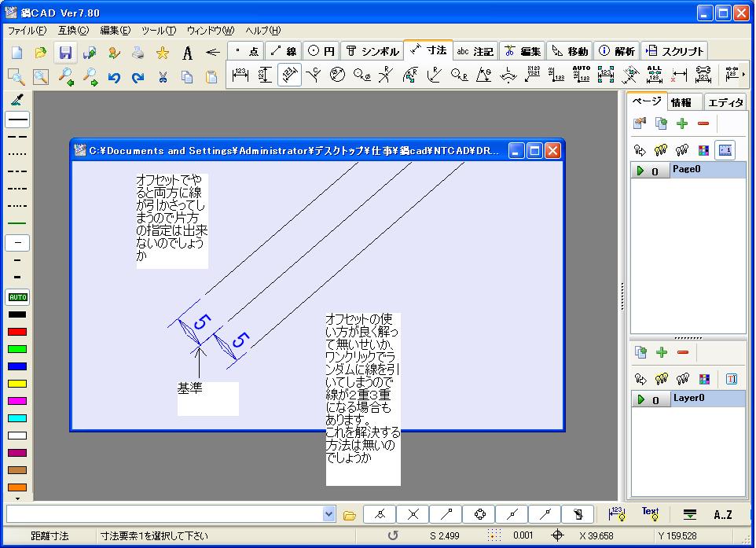Click the Redo arrow icon

click(138, 77)
